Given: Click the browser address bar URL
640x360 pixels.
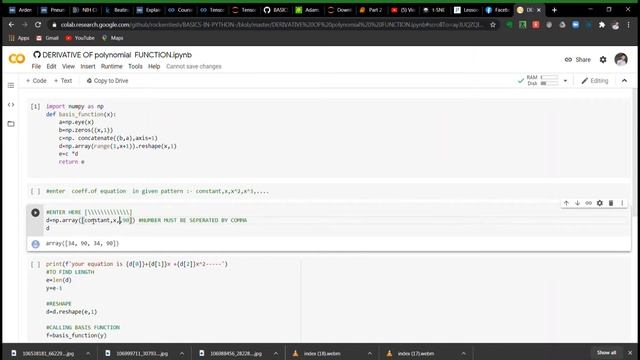Looking at the screenshot, I should tap(271, 25).
